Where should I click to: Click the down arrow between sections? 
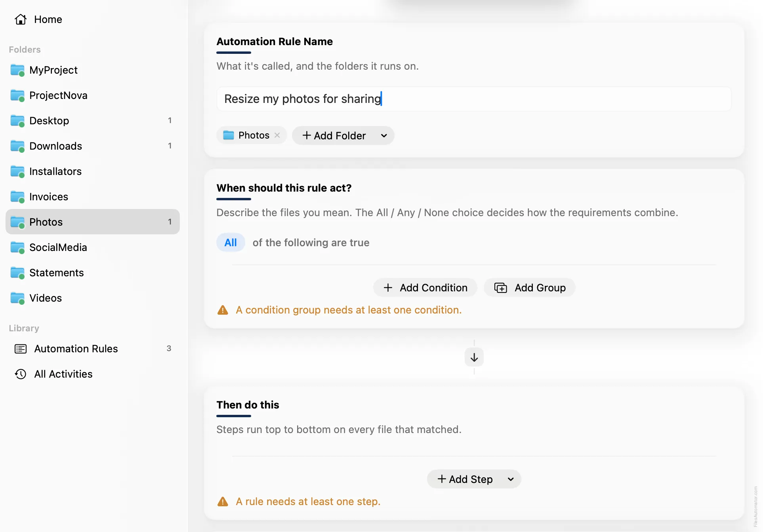click(474, 357)
